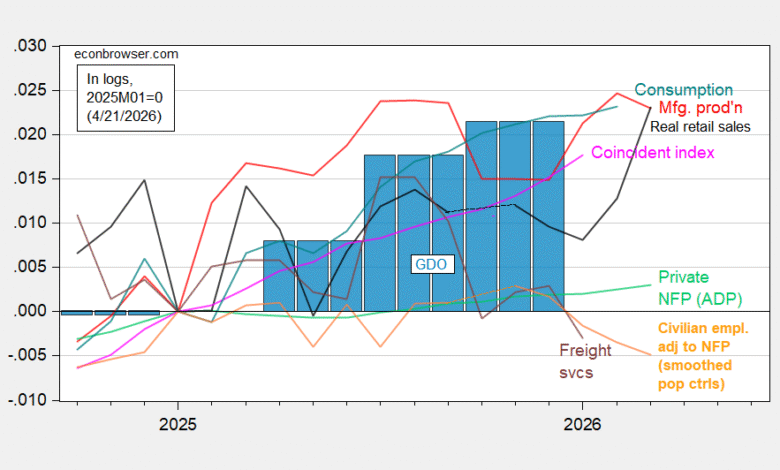Viewport: 780px width, 470px height.
Task: Click the -.010 y-axis tick label
Action: point(36,400)
